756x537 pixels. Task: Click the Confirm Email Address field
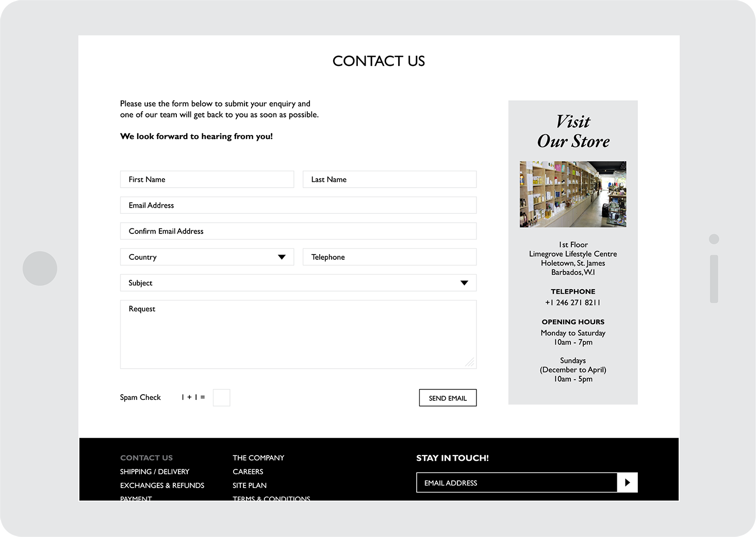[x=298, y=231]
